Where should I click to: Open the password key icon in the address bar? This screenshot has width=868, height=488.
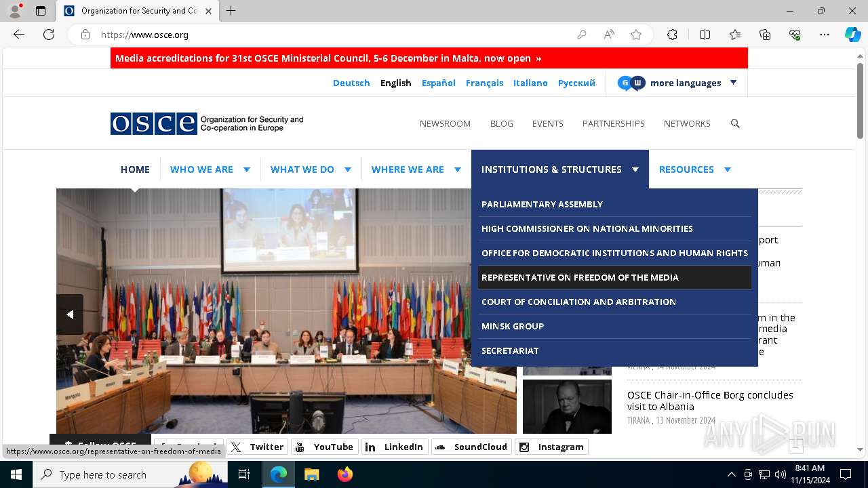click(x=582, y=35)
